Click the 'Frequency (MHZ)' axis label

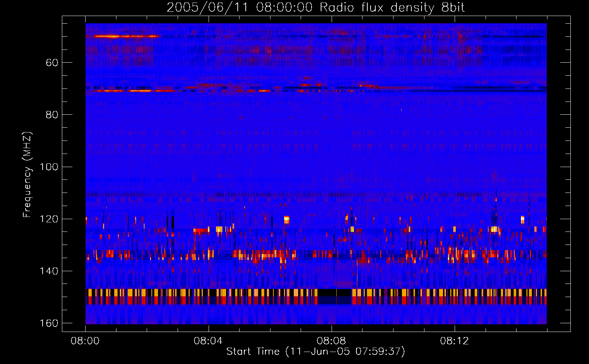[27, 174]
